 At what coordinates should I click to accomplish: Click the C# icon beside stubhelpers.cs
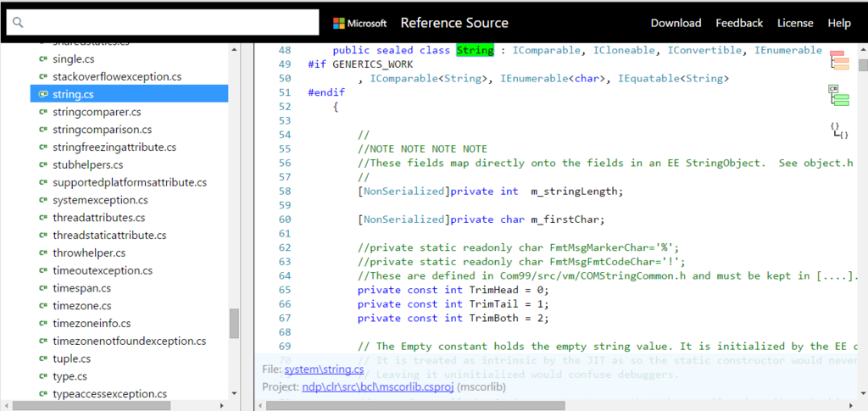pyautogui.click(x=42, y=165)
